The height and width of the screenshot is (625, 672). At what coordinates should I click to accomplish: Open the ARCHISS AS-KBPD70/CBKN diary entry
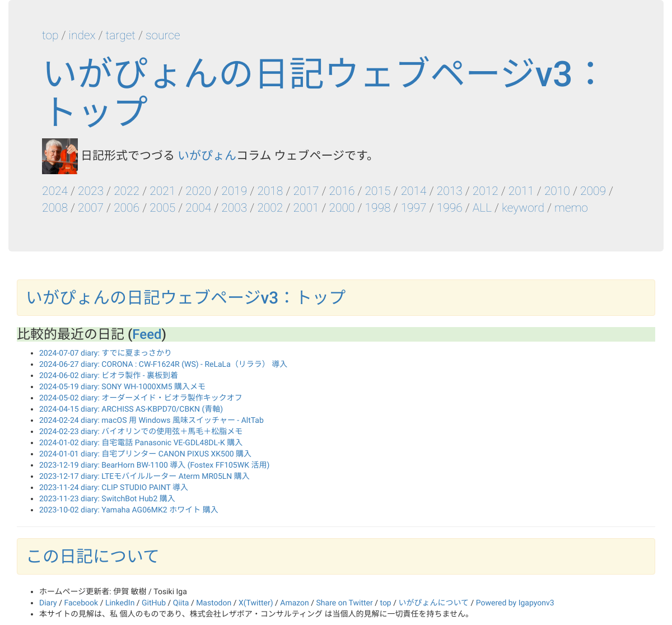click(131, 409)
